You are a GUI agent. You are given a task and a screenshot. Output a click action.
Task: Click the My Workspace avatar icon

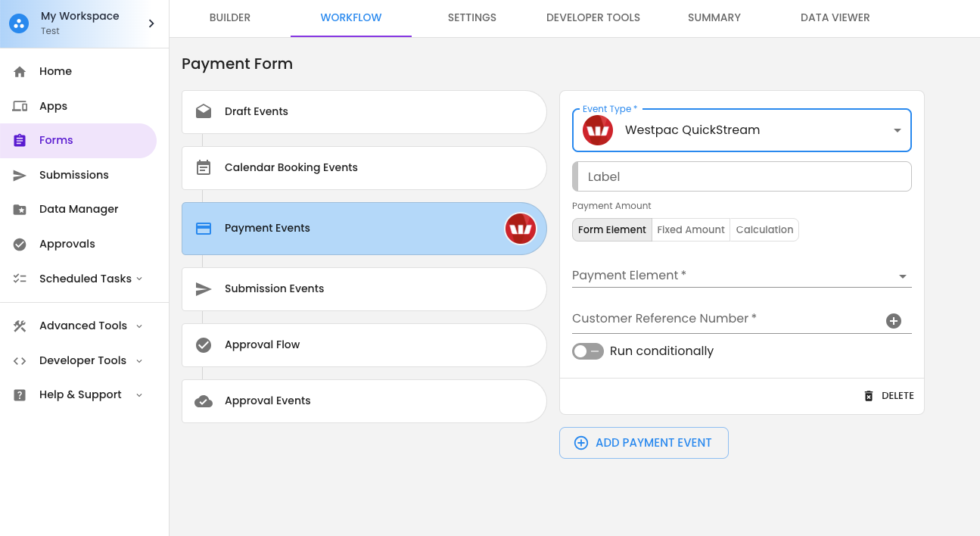20,23
